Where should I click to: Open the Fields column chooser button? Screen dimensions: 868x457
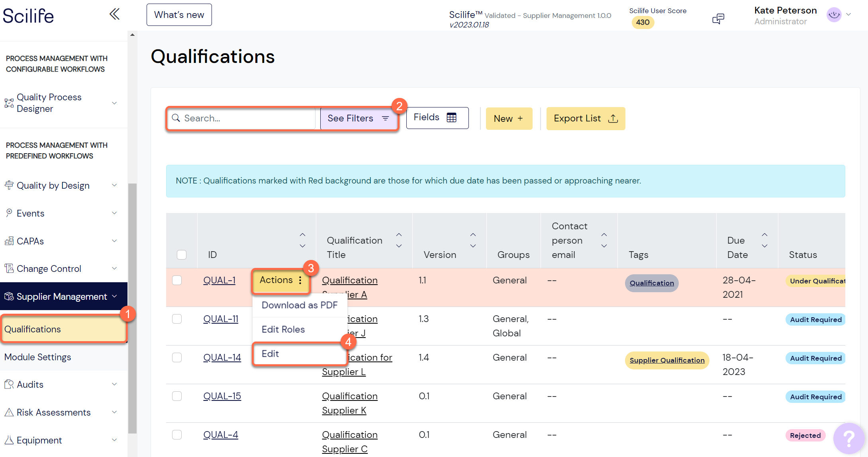pos(437,118)
